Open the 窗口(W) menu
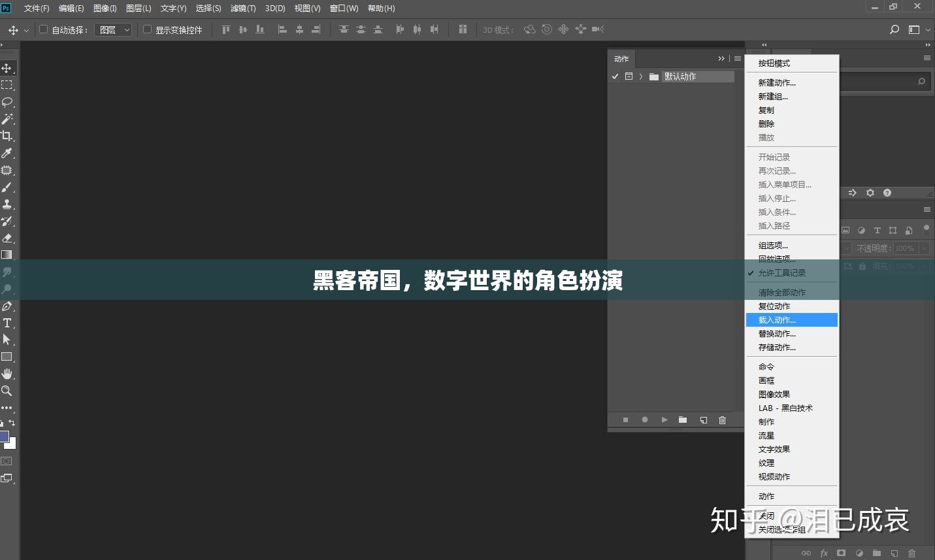 point(344,8)
